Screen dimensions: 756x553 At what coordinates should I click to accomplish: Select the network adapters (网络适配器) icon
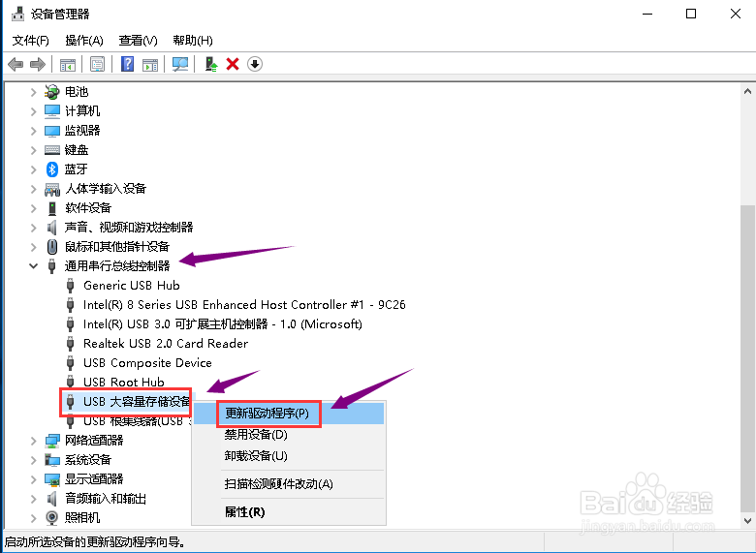click(x=52, y=441)
